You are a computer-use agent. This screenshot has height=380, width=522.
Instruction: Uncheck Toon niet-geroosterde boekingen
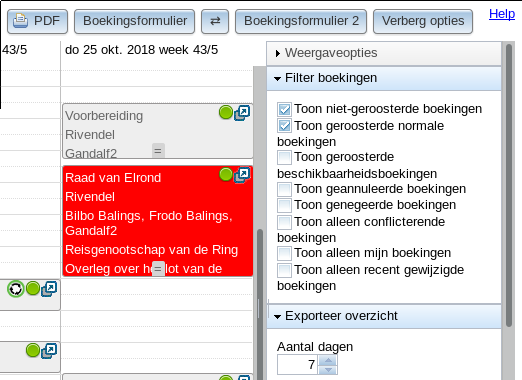(284, 109)
